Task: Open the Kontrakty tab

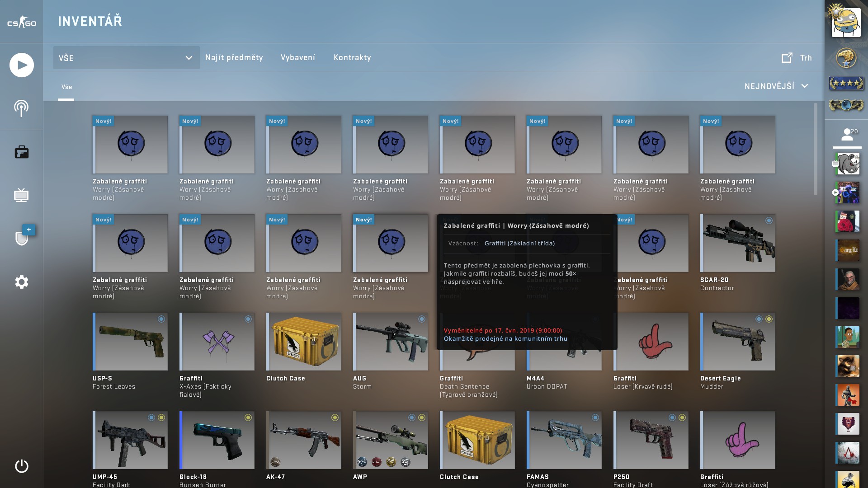Action: [352, 57]
